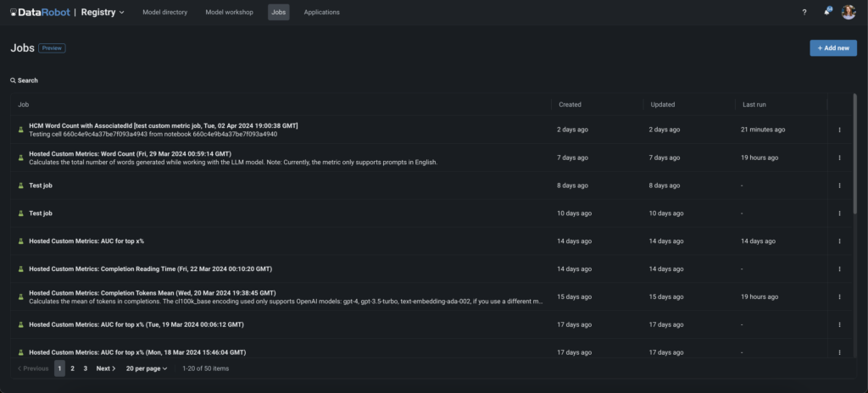The image size is (868, 393).
Task: Click the Previous page button
Action: [x=33, y=368]
